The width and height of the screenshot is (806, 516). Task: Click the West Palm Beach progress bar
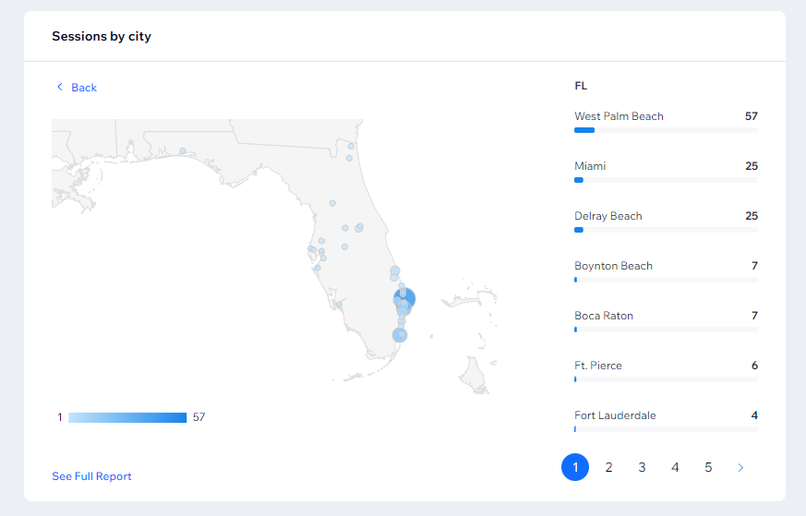tap(666, 130)
